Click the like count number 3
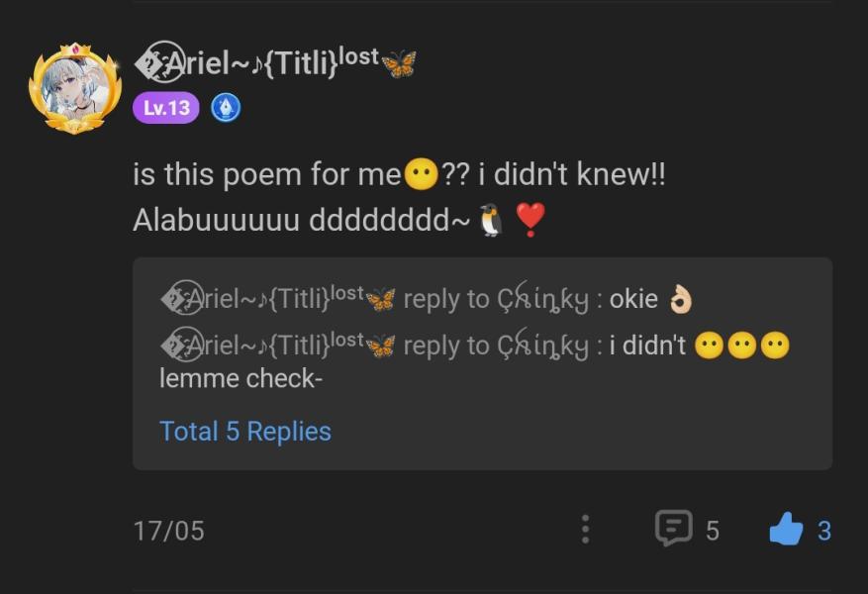Screen dimensions: 868x594 pyautogui.click(x=823, y=531)
